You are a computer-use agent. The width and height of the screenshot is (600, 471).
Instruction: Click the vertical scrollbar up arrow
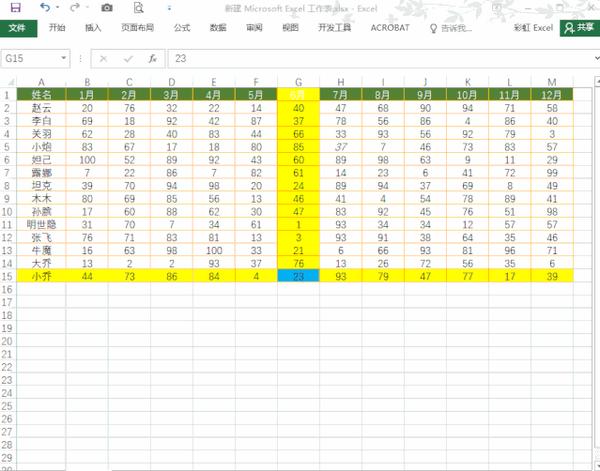click(597, 81)
